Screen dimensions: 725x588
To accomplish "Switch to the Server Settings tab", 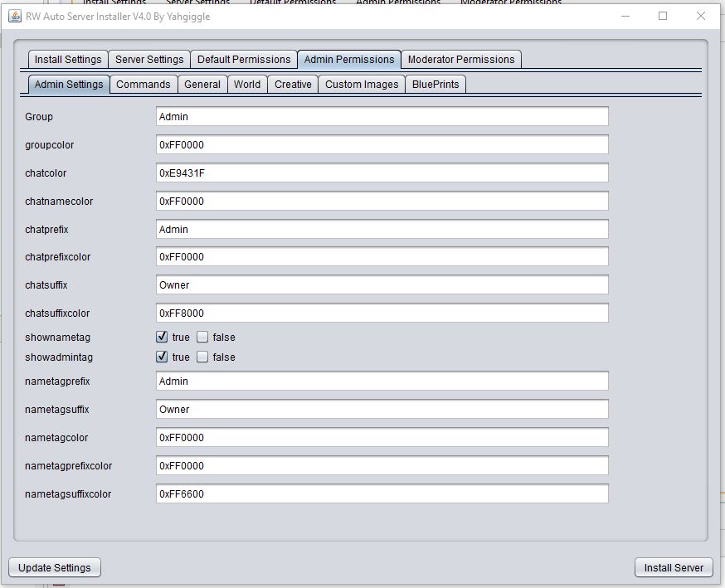I will tap(149, 60).
